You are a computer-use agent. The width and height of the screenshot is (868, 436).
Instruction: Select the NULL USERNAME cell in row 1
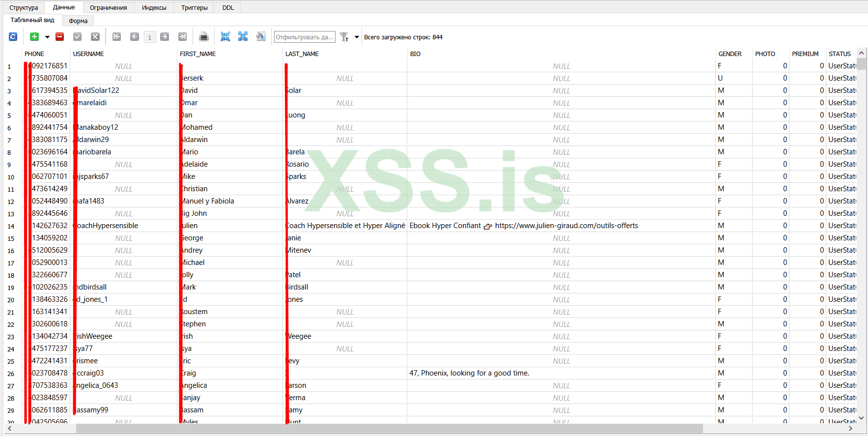pos(124,66)
